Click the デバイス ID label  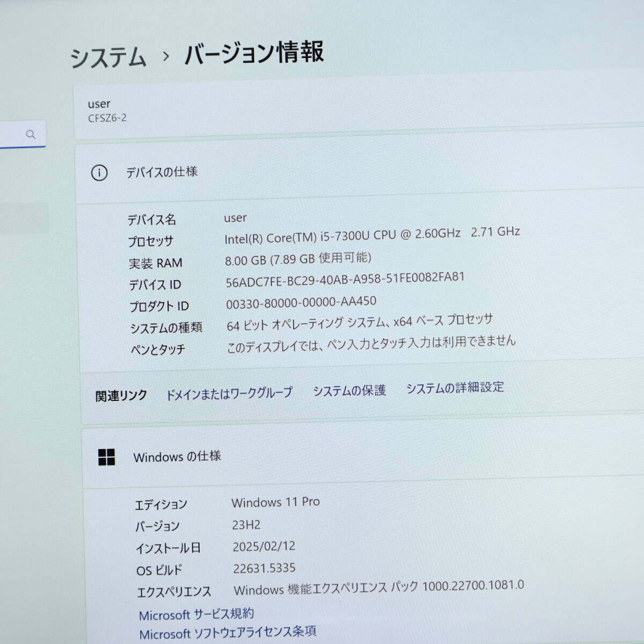[155, 285]
